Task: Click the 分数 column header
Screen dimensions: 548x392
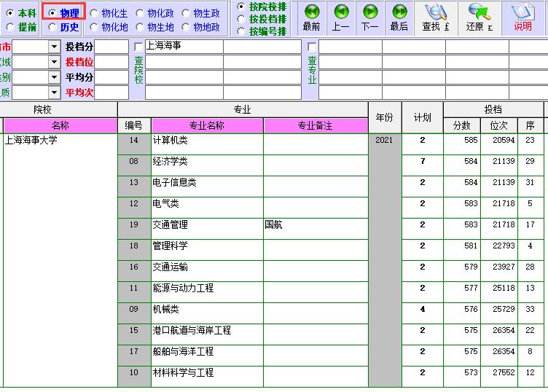Action: (461, 126)
